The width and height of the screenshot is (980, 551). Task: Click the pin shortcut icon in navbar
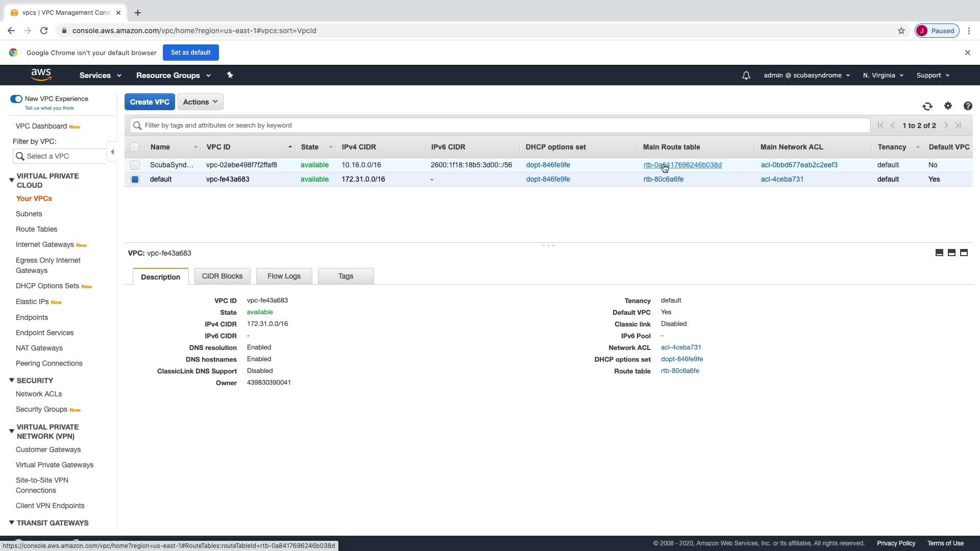point(230,75)
